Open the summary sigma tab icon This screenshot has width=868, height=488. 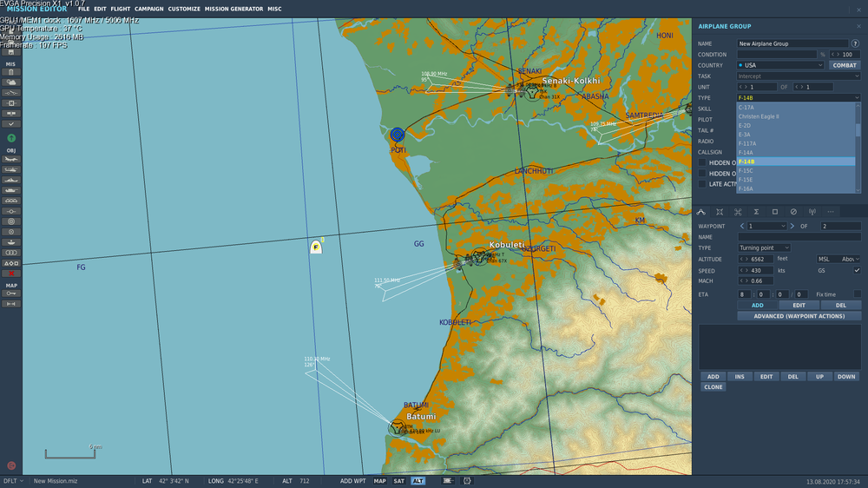click(756, 212)
